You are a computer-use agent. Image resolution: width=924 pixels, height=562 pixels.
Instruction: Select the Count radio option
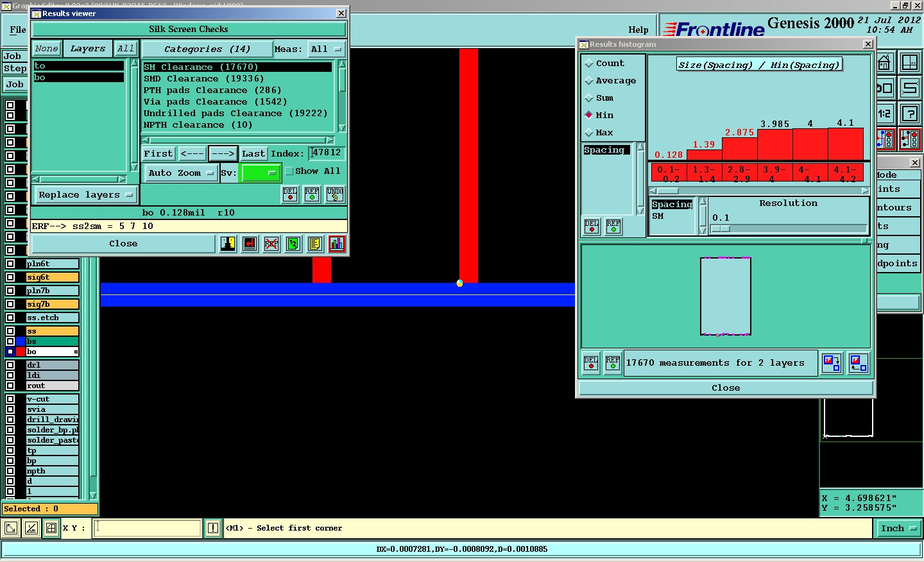(x=588, y=64)
